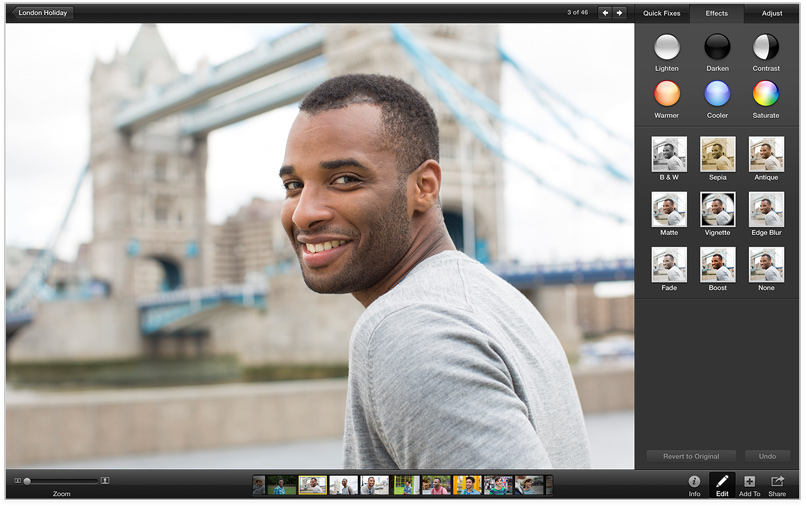The image size is (807, 508).
Task: Increase contrast with the Contrast button
Action: coord(766,47)
